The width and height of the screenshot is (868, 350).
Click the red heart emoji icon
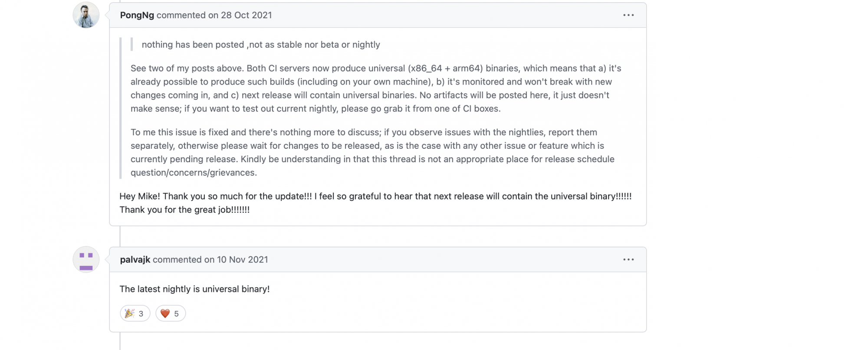tap(165, 314)
